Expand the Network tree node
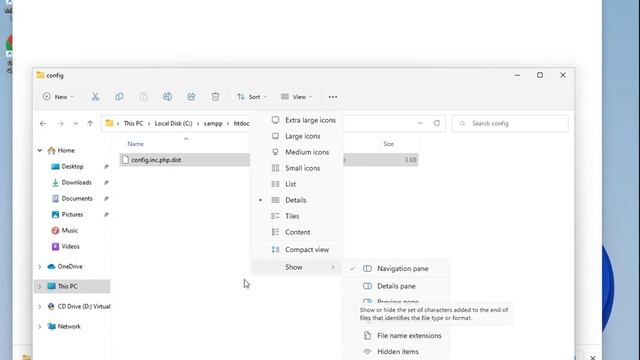The height and width of the screenshot is (360, 640). pyautogui.click(x=40, y=327)
